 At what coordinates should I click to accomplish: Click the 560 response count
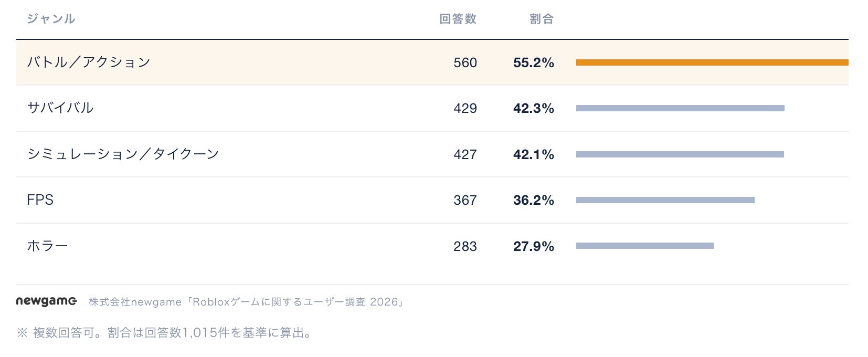[465, 63]
